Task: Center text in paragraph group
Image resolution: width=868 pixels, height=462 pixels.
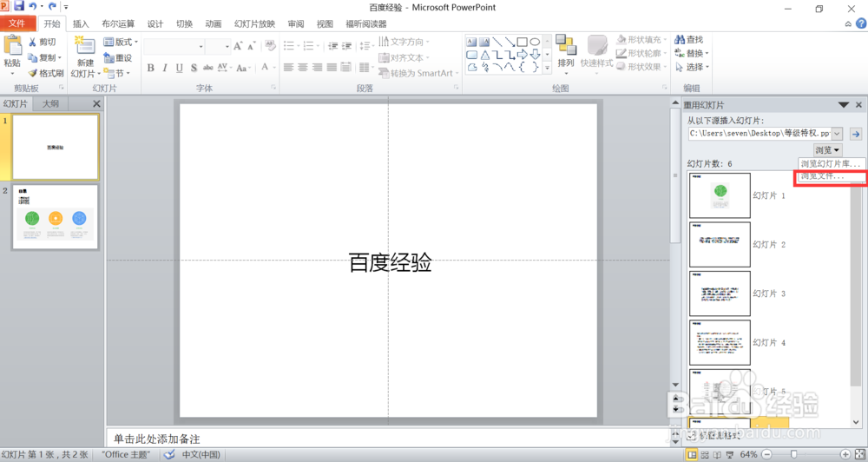Action: [303, 68]
